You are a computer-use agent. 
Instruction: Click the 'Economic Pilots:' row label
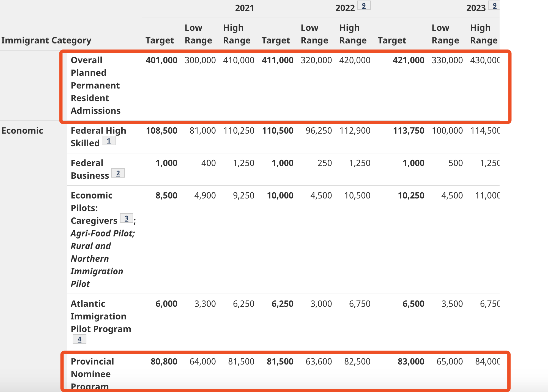(92, 202)
